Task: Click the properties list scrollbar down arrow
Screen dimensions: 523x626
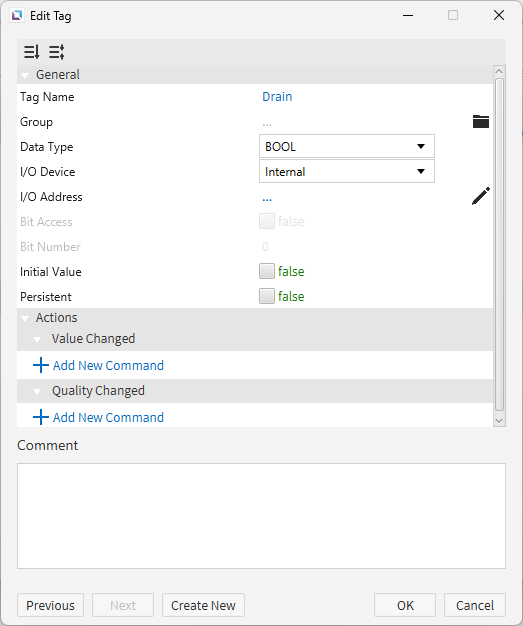Action: 499,420
